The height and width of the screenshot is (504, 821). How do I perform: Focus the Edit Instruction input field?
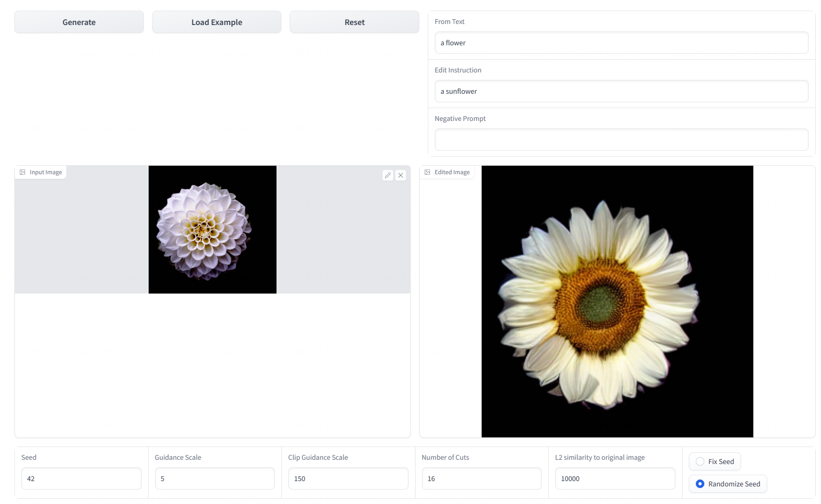(621, 91)
